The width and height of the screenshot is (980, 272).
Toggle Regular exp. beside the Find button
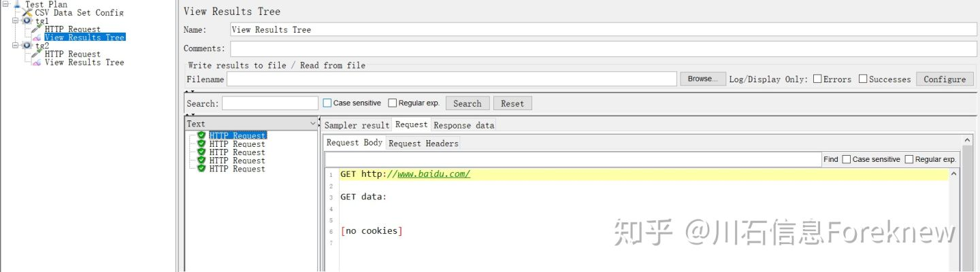coord(909,159)
